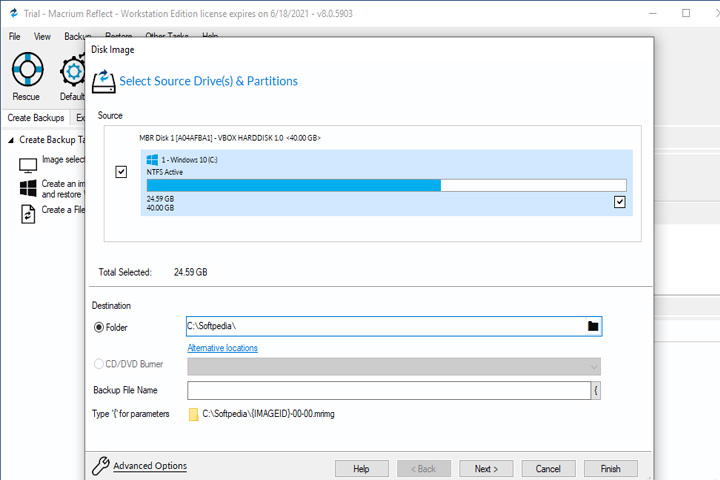Uncheck the Windows 10 (C:) partition checkbox

tap(619, 202)
